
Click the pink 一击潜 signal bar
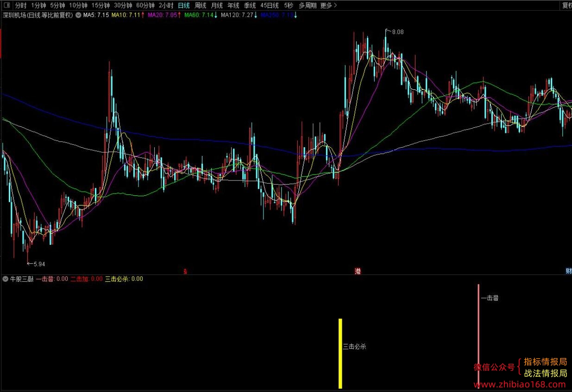(478, 336)
